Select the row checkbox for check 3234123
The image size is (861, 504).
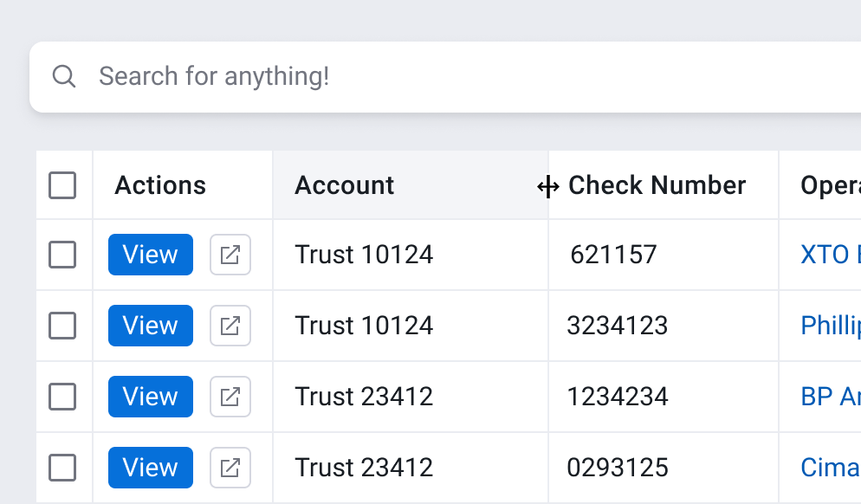coord(62,326)
